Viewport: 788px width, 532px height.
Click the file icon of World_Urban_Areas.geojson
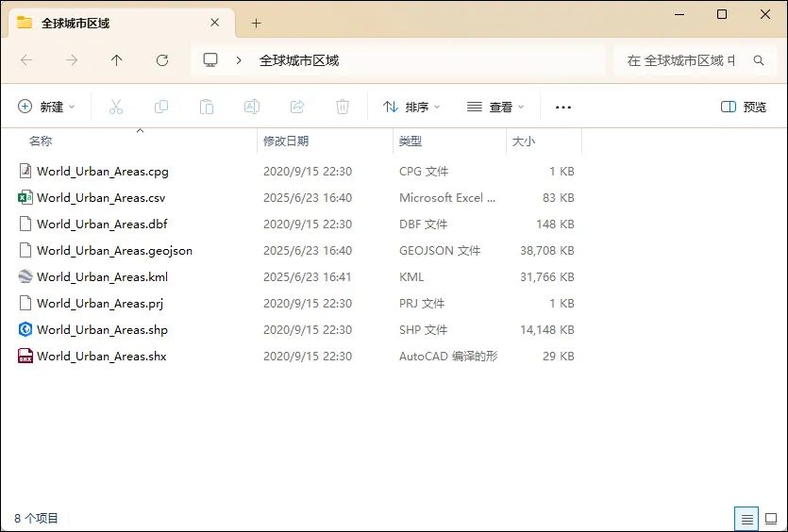click(25, 250)
